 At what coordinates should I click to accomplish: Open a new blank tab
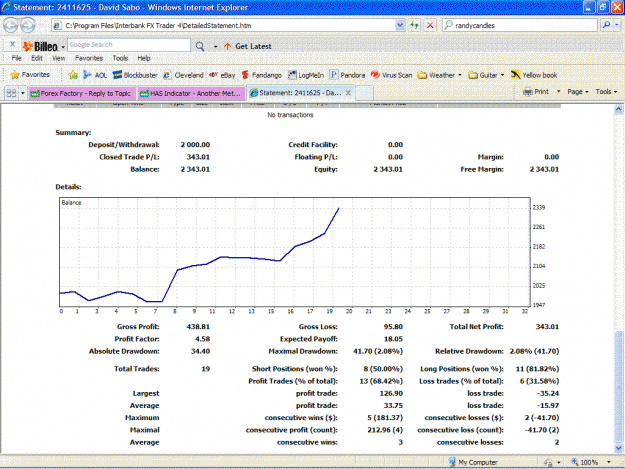[364, 93]
